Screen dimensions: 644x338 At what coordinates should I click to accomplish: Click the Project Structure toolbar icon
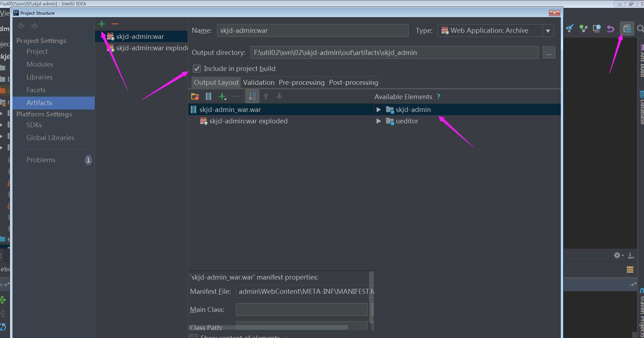coord(627,29)
